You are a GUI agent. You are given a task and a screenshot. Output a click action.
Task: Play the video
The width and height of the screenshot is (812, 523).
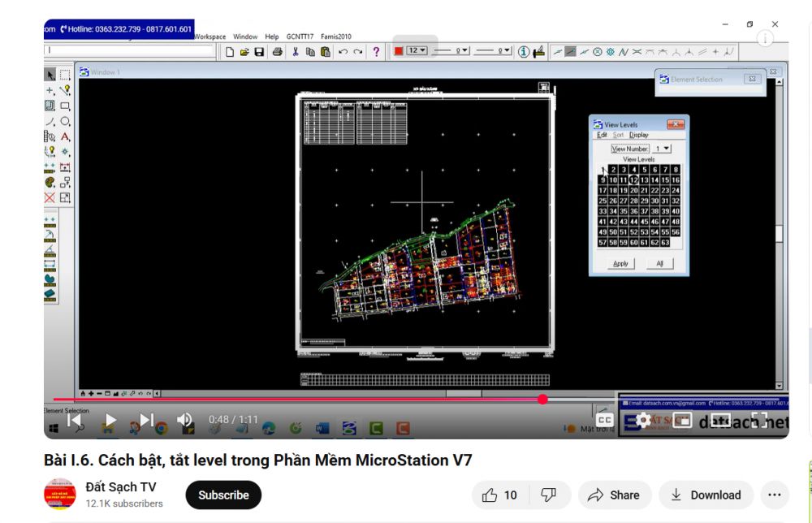(111, 420)
